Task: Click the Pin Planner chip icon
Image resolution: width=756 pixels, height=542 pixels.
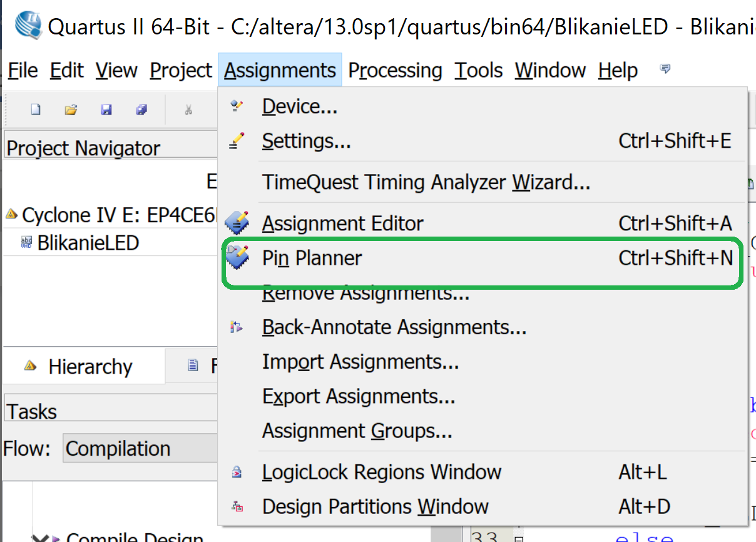Action: point(237,257)
